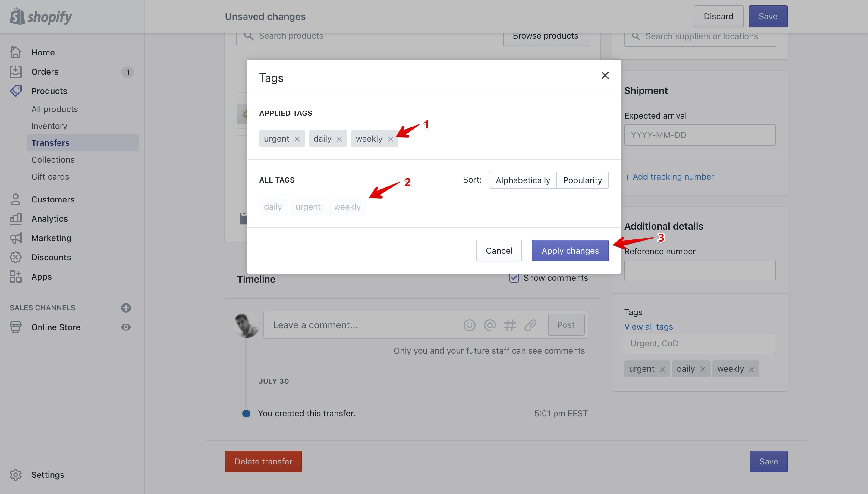Remove the weekly tag in the Tags dialog
868x494 pixels.
coord(390,139)
